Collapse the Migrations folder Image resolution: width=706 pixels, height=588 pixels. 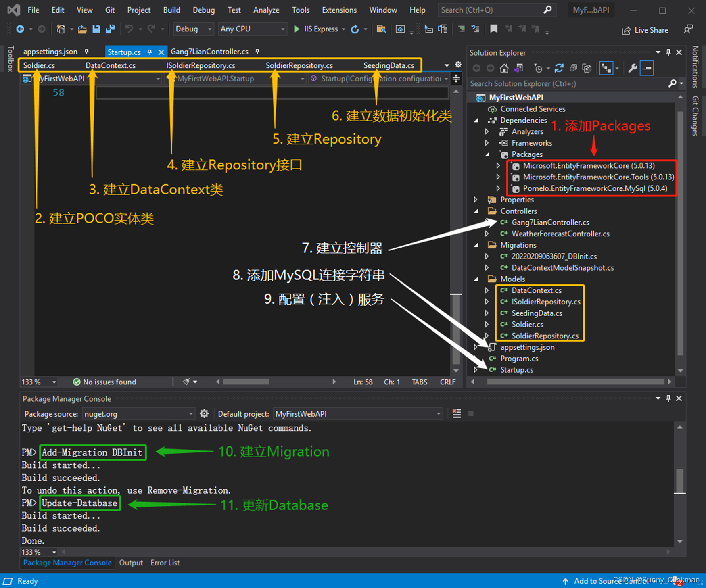click(476, 245)
